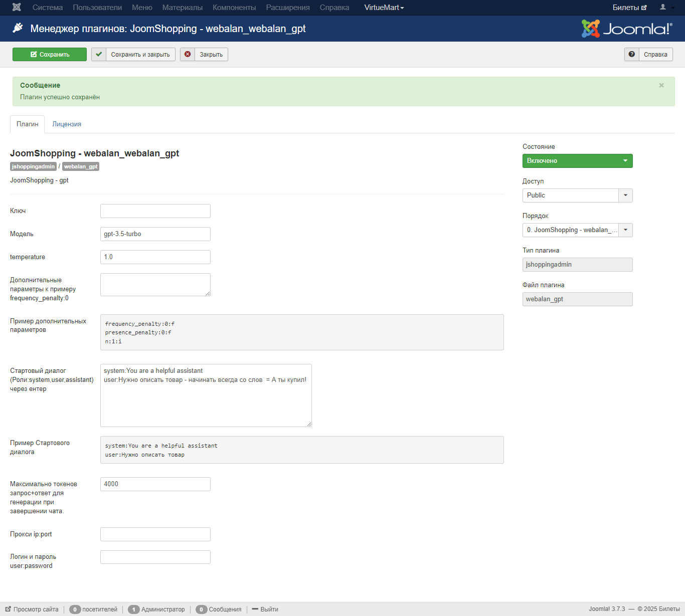Open the Пользователи menu
Screen dimensions: 685x616
97,8
